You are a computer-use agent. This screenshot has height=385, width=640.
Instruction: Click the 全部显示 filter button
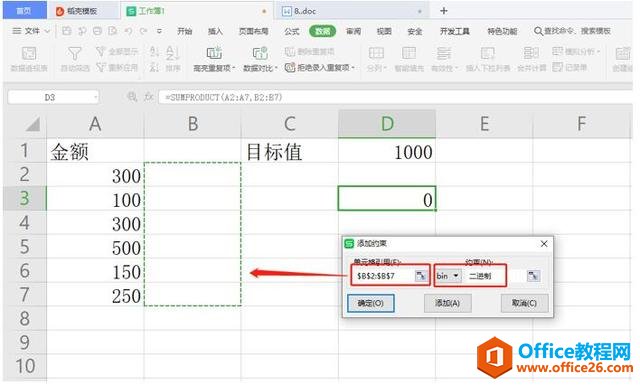coord(117,51)
